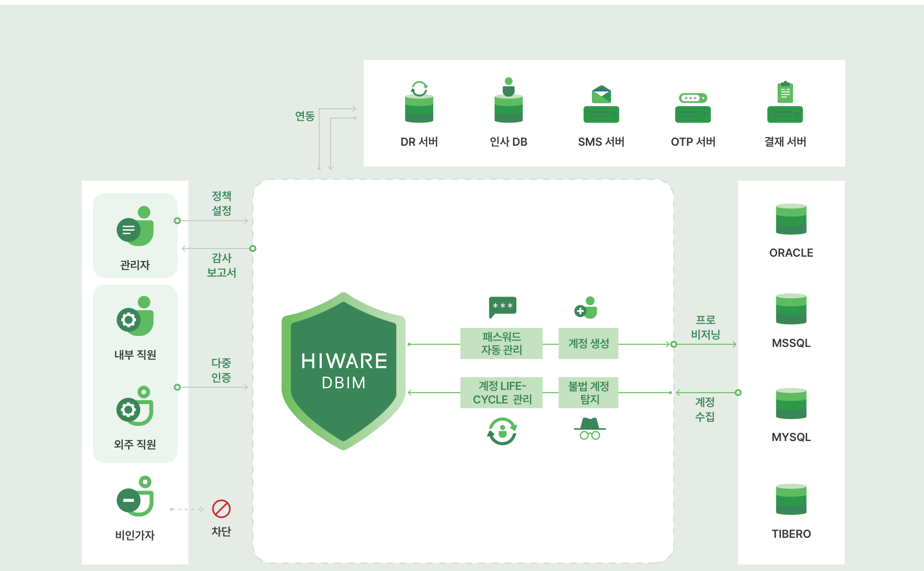Click the DR 서버 text label

coord(419,141)
